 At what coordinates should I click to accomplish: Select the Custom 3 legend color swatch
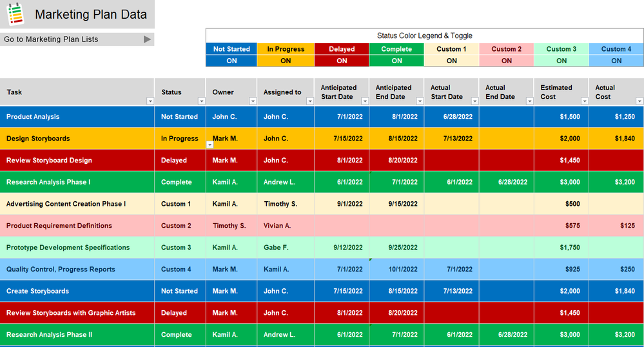click(561, 49)
